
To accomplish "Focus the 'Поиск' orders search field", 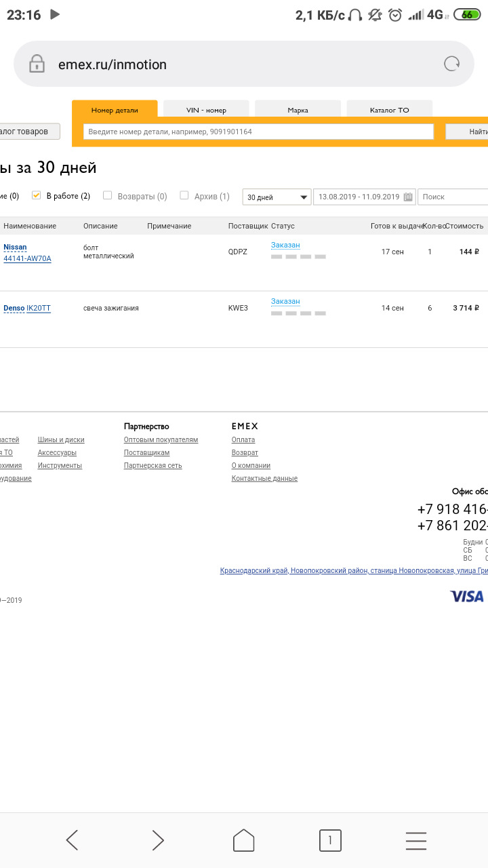I will coord(453,197).
